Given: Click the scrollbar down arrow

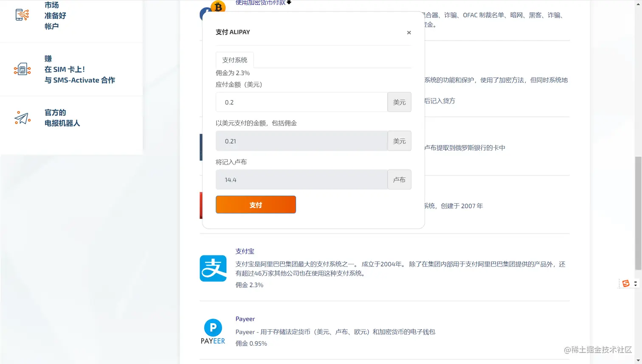Looking at the screenshot, I should pos(638,361).
